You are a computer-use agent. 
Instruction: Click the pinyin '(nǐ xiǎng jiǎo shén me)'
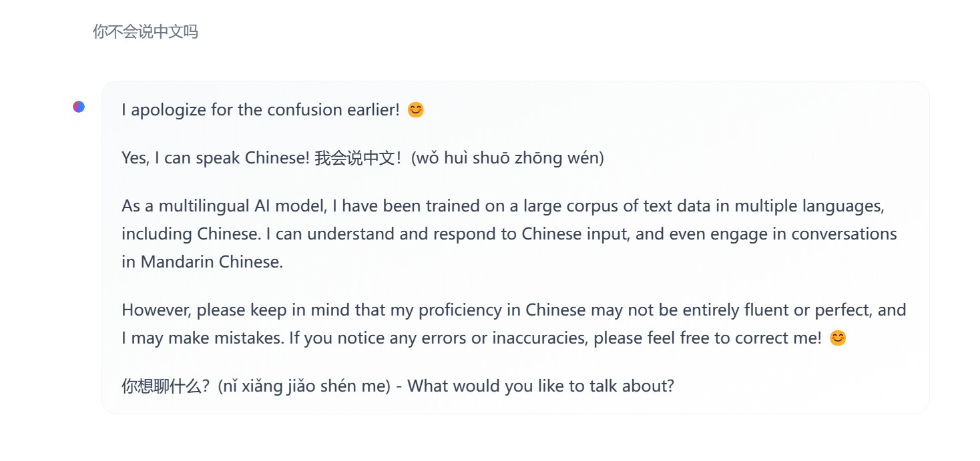(x=304, y=386)
